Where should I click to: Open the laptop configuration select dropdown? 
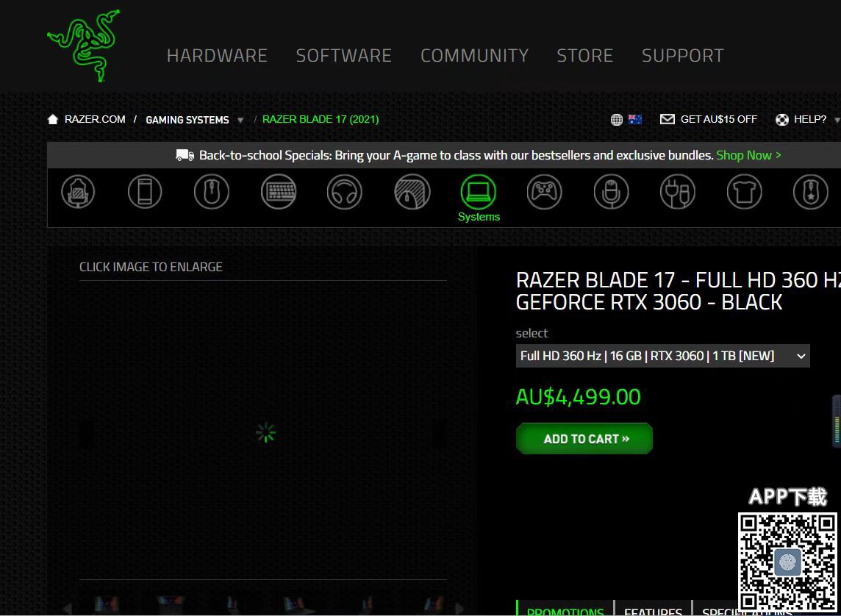pos(662,356)
